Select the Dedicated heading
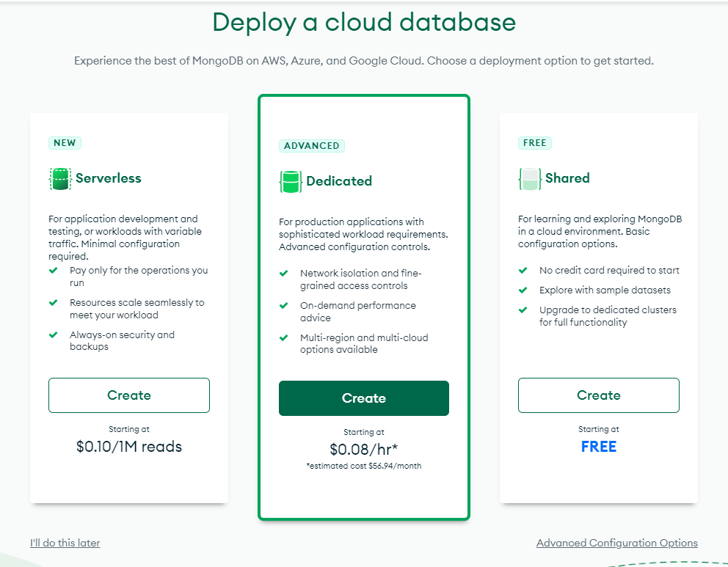 point(339,181)
